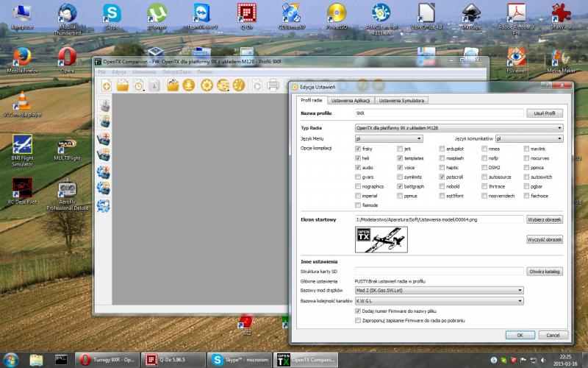The height and width of the screenshot is (368, 588).
Task: Click the printer icon in toolbar
Action: click(x=273, y=85)
